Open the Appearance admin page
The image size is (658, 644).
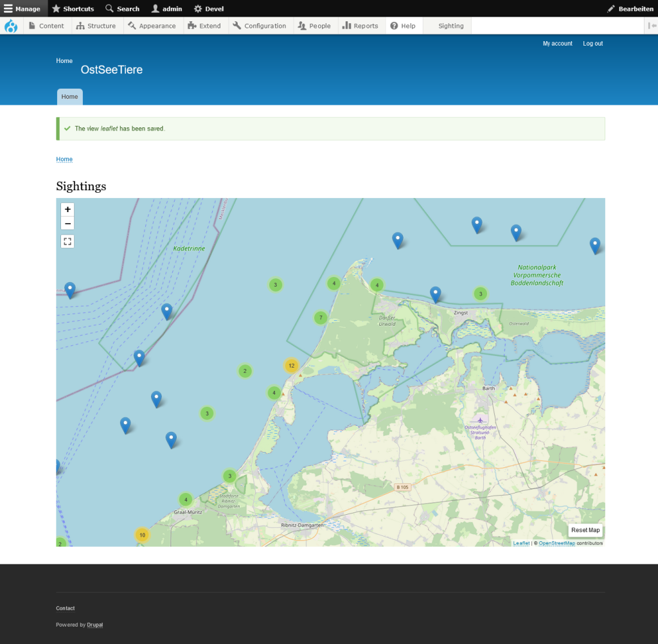[x=152, y=26]
